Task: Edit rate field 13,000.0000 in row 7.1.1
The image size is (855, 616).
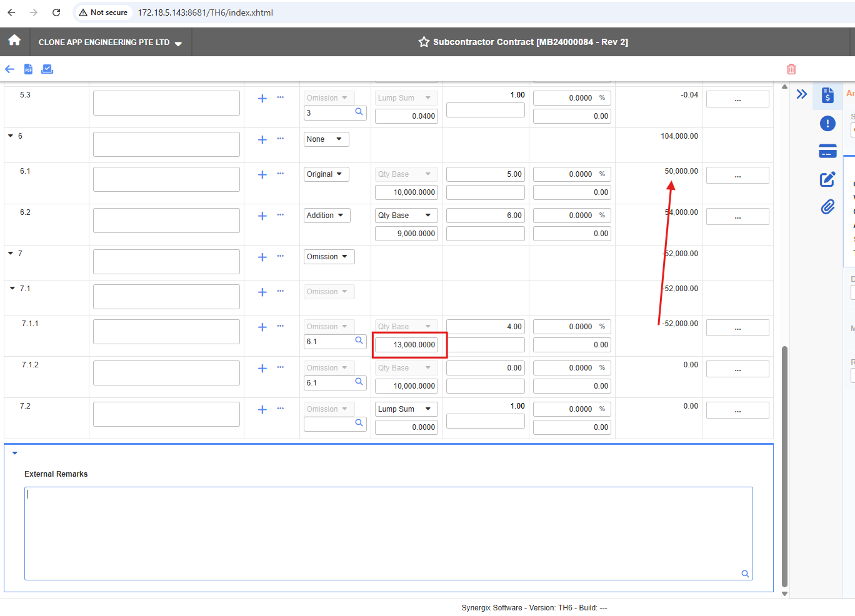Action: [406, 345]
